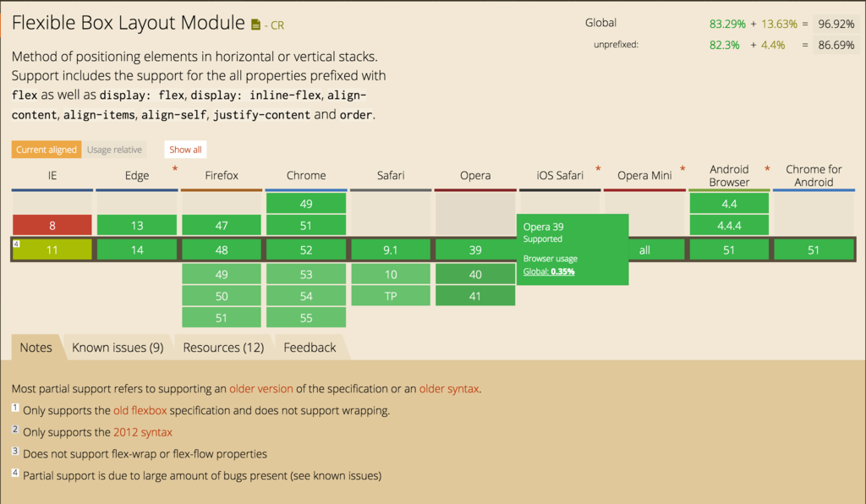Enable the Usage relative view
This screenshot has height=504, width=866.
pyautogui.click(x=114, y=149)
